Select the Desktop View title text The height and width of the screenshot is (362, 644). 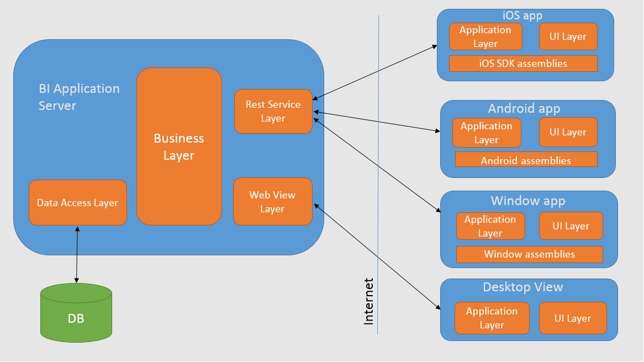tap(522, 287)
